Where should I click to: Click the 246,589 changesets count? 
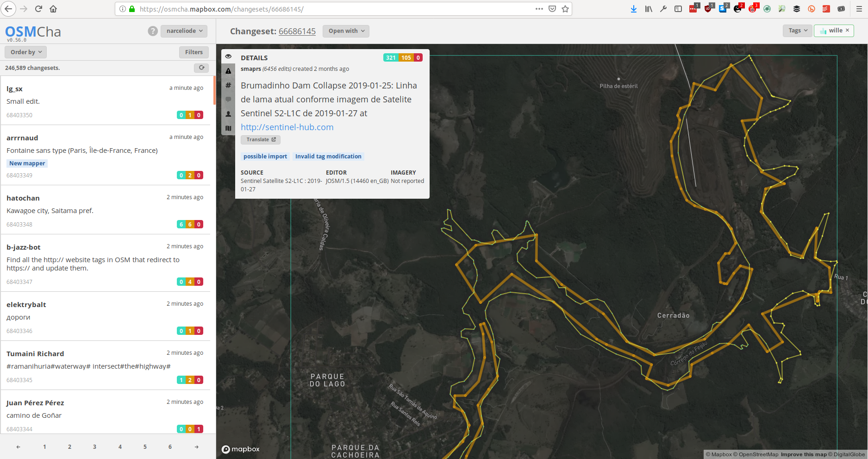[x=32, y=68]
